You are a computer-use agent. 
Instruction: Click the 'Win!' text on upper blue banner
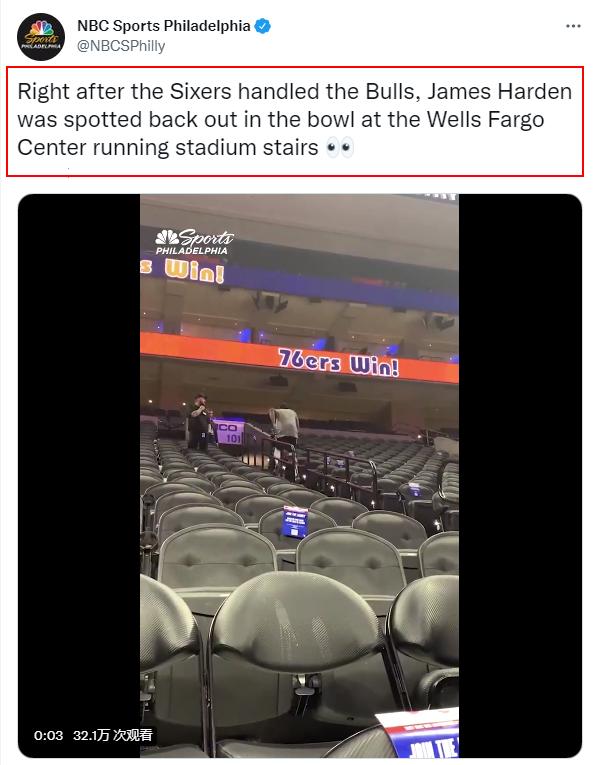click(195, 271)
